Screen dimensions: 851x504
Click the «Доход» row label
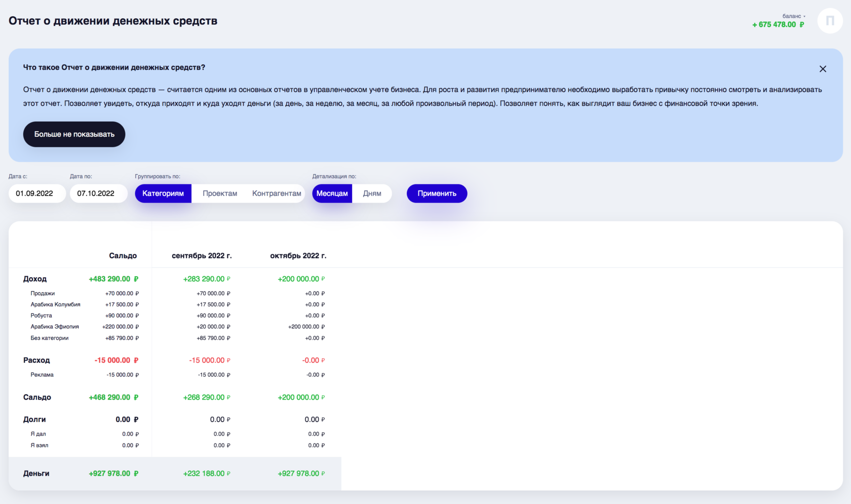[35, 279]
